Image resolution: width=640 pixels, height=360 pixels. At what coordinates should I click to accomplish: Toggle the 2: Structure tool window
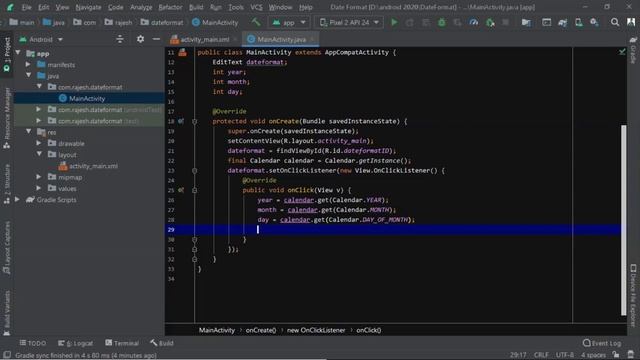[x=7, y=184]
